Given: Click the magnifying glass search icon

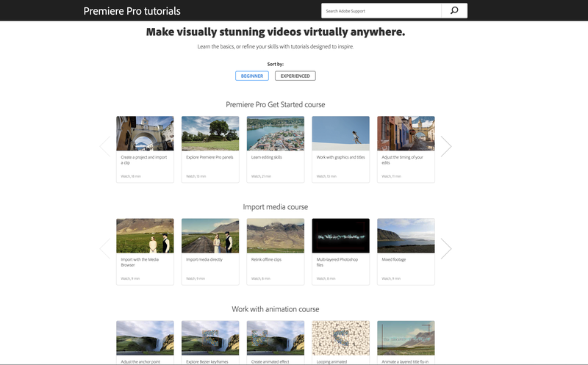Looking at the screenshot, I should pos(454,10).
